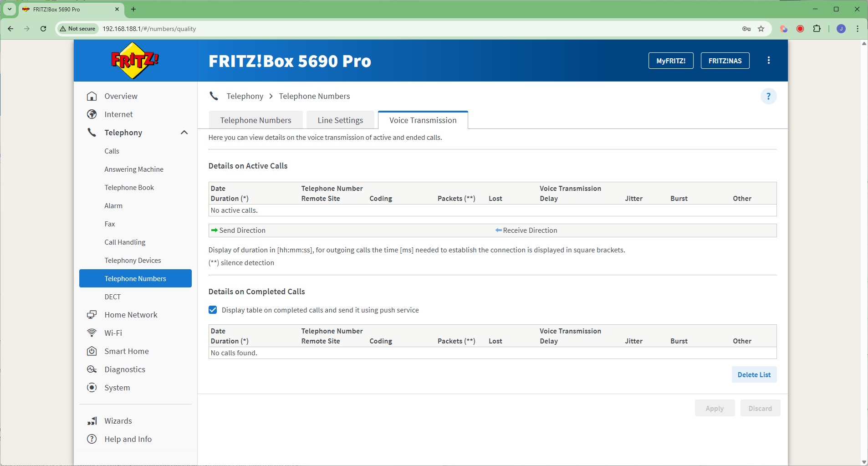868x466 pixels.
Task: Open the Overview house icon
Action: (92, 96)
